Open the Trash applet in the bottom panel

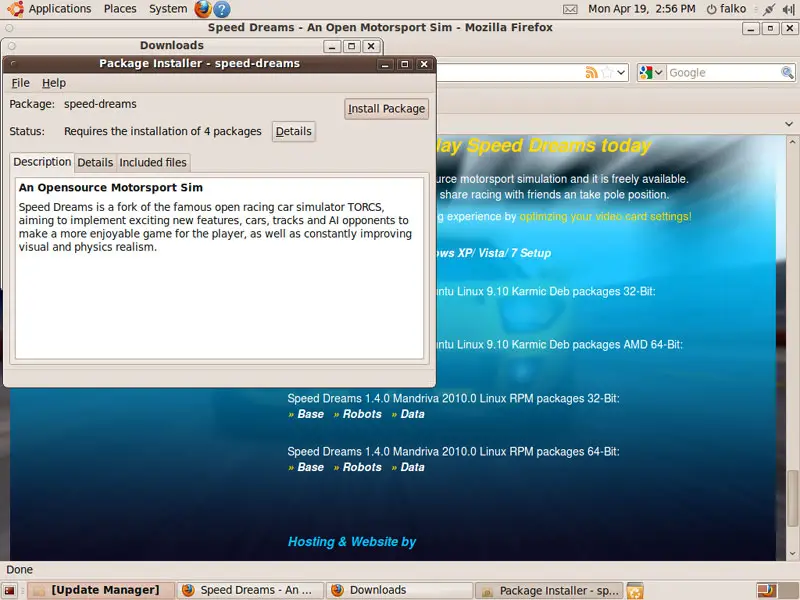click(x=635, y=590)
